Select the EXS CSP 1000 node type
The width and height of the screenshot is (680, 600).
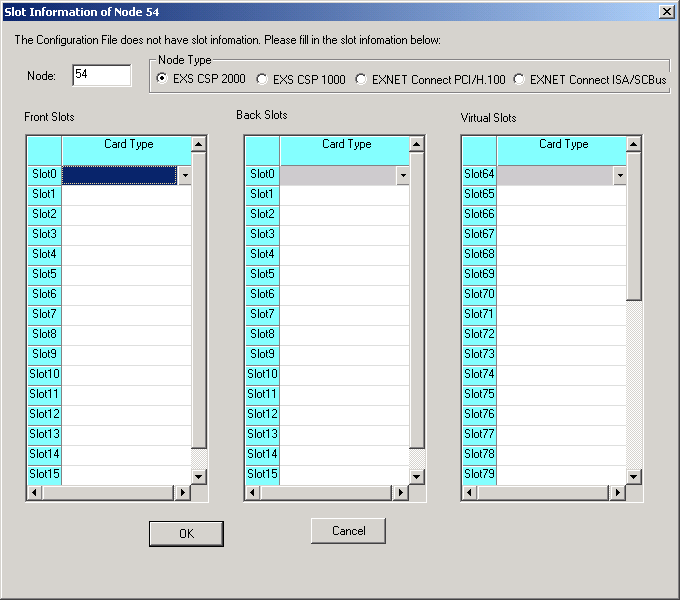pyautogui.click(x=263, y=79)
